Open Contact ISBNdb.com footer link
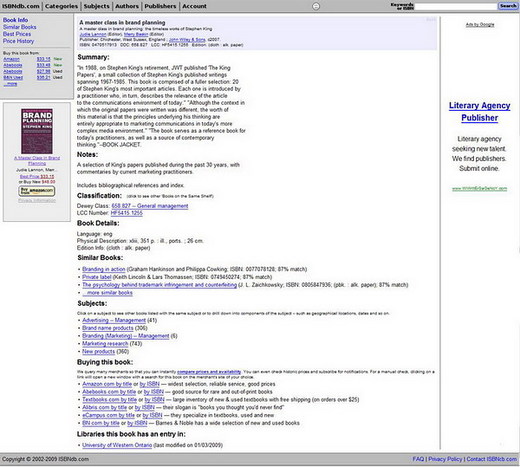 tap(492, 459)
